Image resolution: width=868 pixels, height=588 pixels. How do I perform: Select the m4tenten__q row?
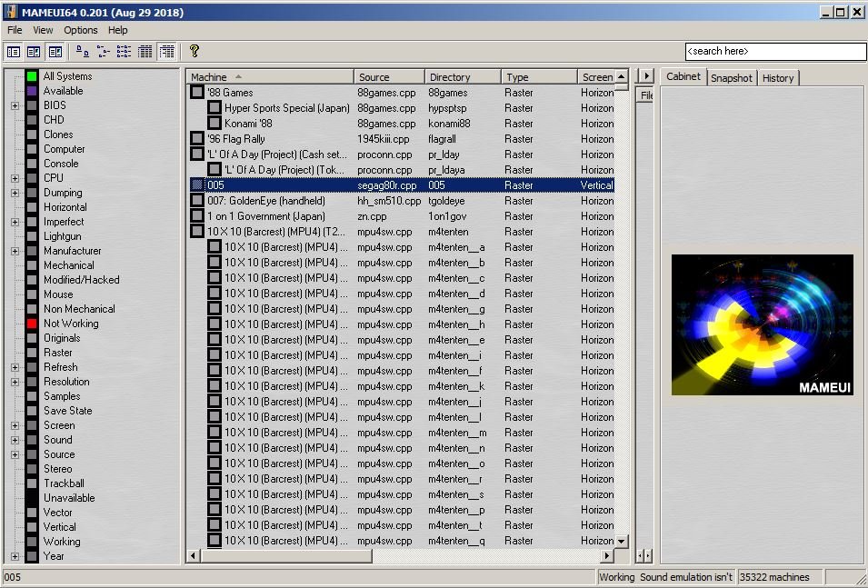(x=402, y=541)
